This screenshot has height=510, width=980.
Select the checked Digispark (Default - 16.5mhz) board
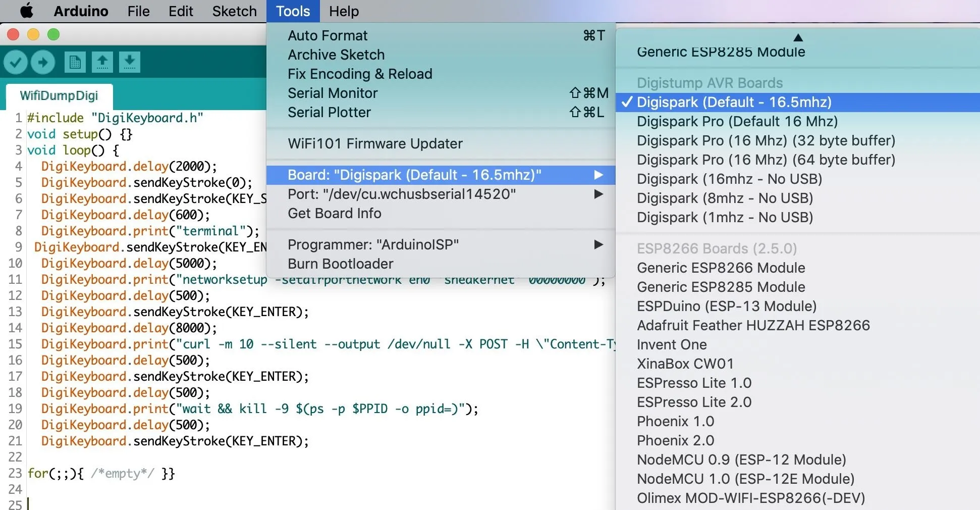tap(798, 102)
